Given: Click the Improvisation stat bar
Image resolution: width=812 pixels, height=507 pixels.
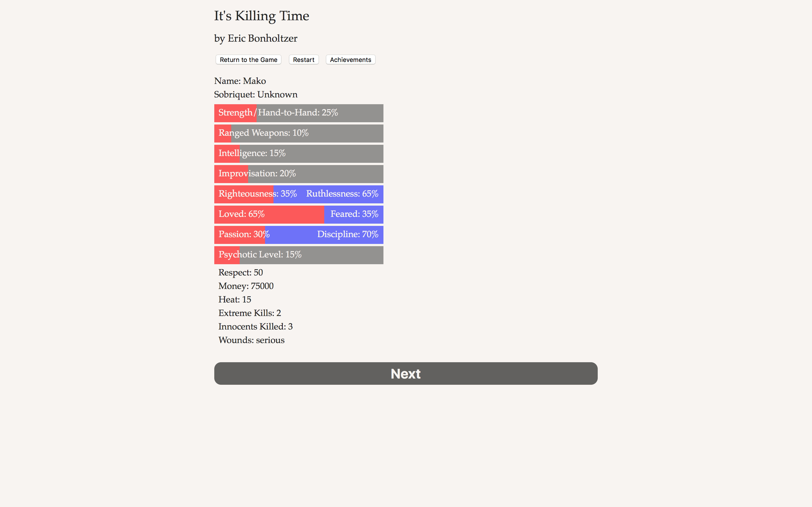Looking at the screenshot, I should coord(299,174).
